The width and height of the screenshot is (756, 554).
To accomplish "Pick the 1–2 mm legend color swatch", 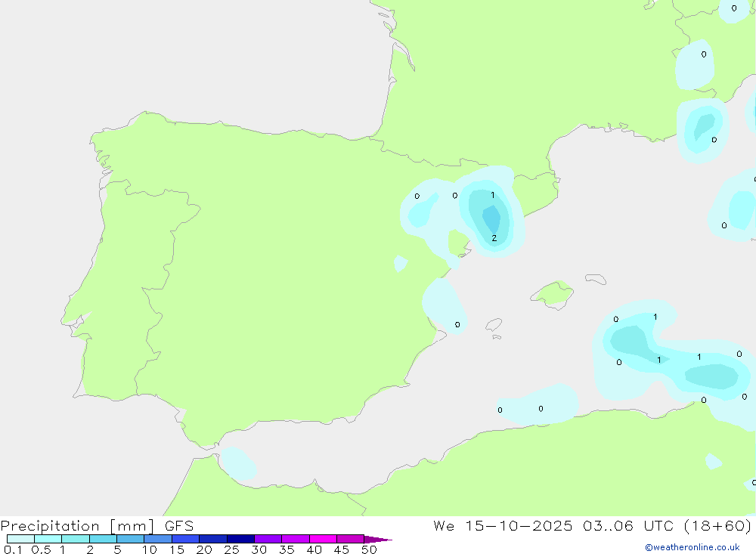I will (x=76, y=539).
